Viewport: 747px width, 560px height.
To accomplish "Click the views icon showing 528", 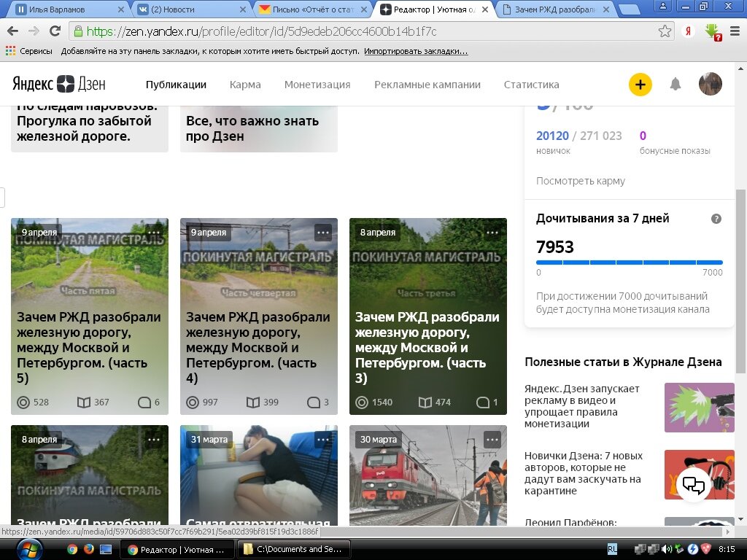I will click(x=23, y=402).
